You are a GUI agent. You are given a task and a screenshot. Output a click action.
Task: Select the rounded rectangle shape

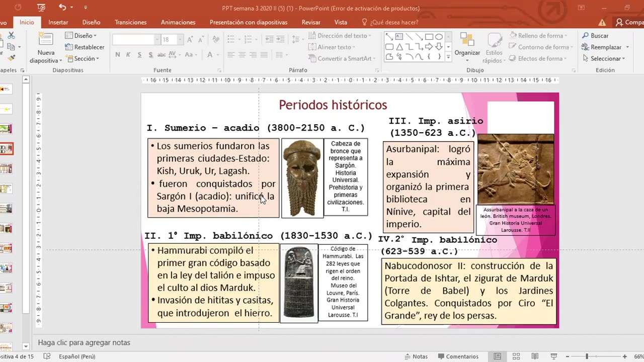tap(389, 47)
